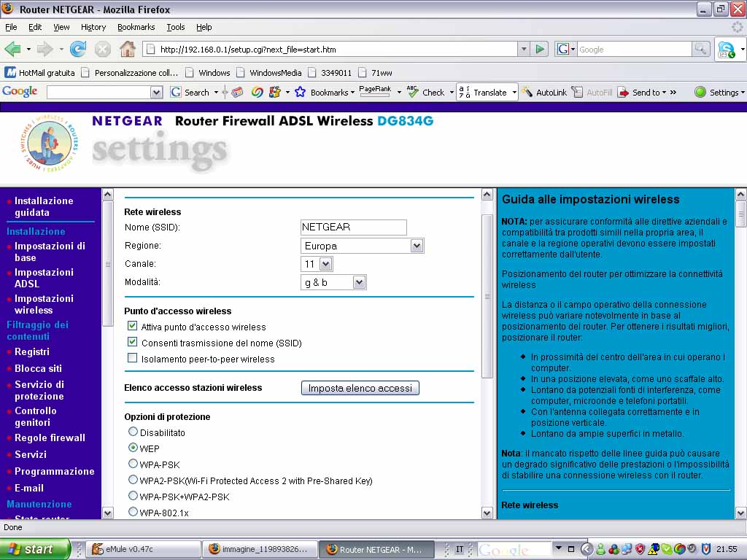Click the Nome (SSID) field containing NETGEAR
Screen dimensions: 747x560
click(x=354, y=227)
